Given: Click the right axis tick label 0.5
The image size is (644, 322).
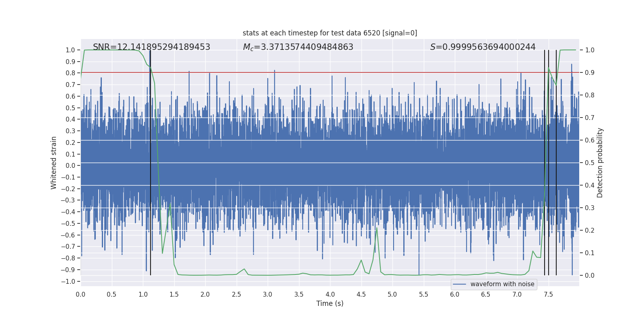Looking at the screenshot, I should pos(590,163).
